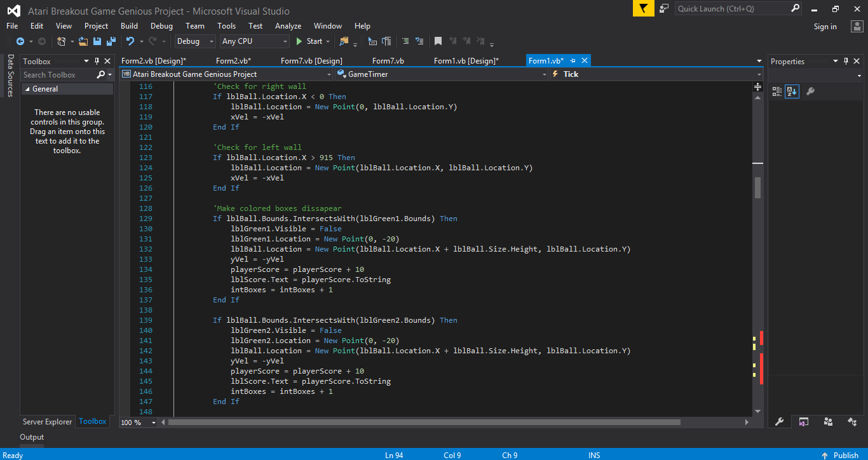Open Team Explorer tab icon at panel bottom

pos(828,421)
